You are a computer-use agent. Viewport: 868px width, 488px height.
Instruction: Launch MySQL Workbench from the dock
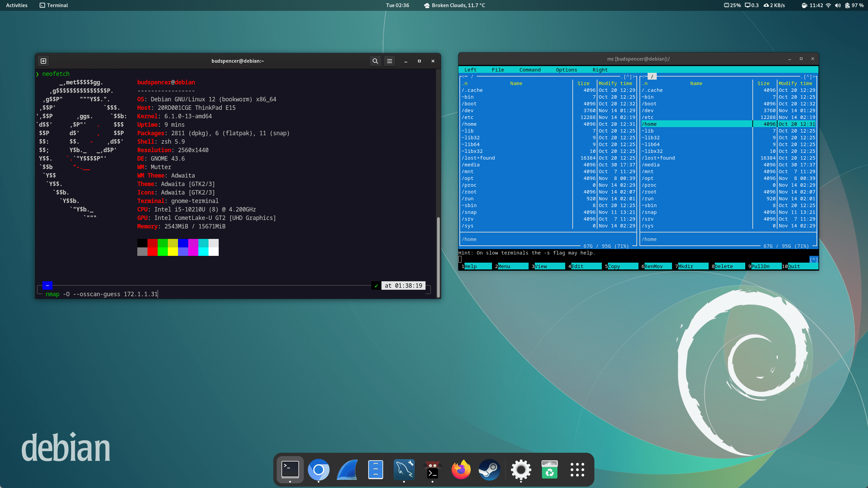coord(404,470)
